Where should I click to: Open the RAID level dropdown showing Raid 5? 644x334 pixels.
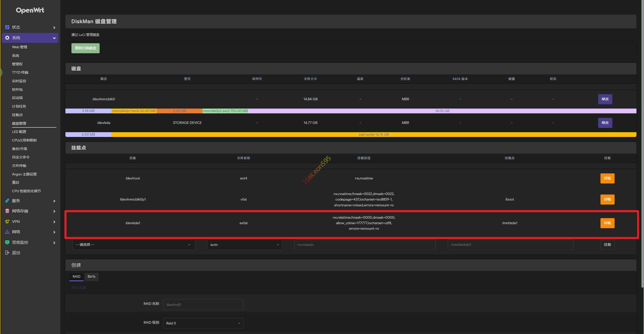(x=203, y=323)
